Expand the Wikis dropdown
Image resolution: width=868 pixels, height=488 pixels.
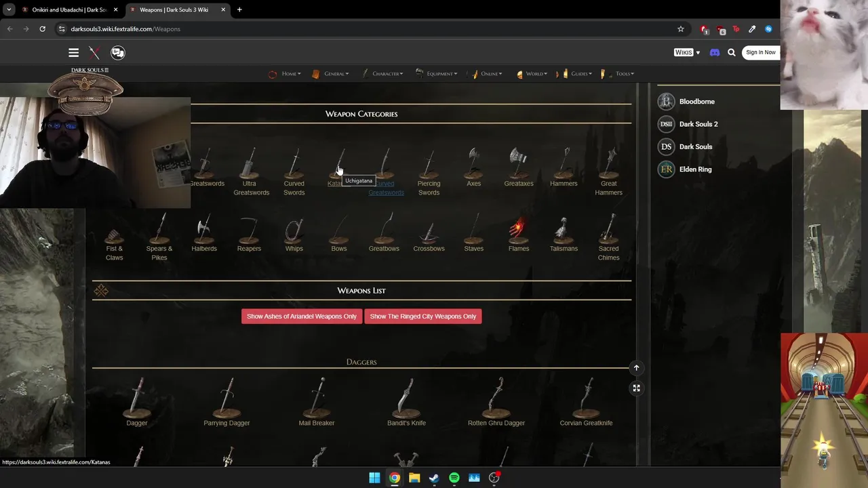pyautogui.click(x=687, y=52)
